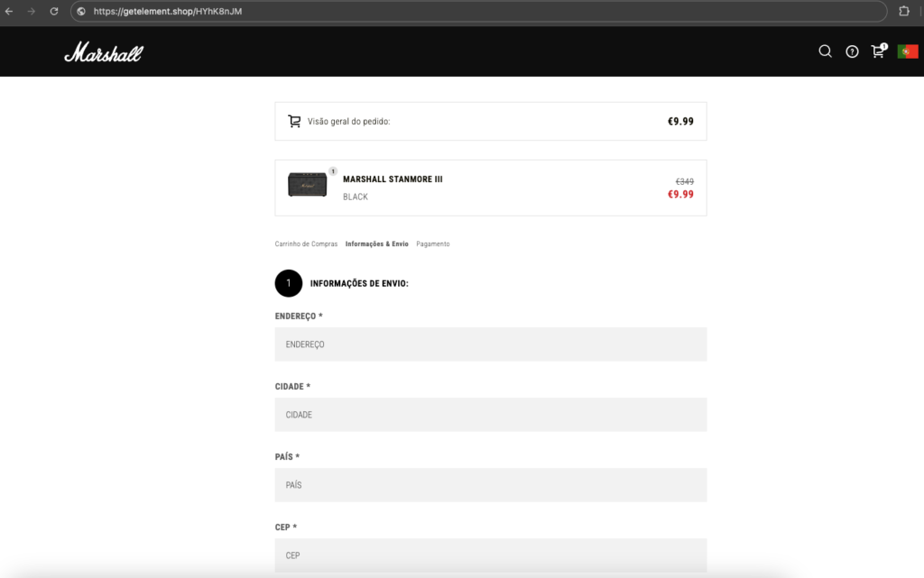Viewport: 924px width, 578px height.
Task: Click the crossed-out €349 price
Action: (x=684, y=181)
